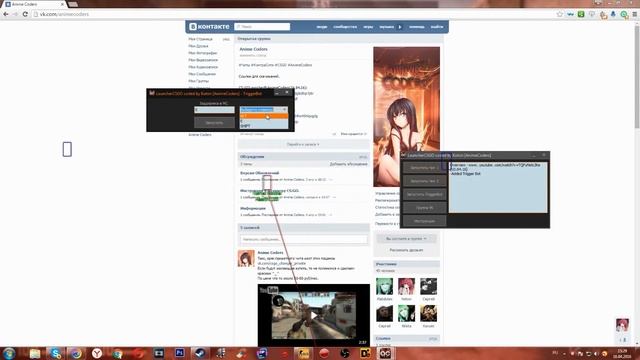Click the wall post input box
Viewport: 640px width, 360px height.
[x=303, y=239]
